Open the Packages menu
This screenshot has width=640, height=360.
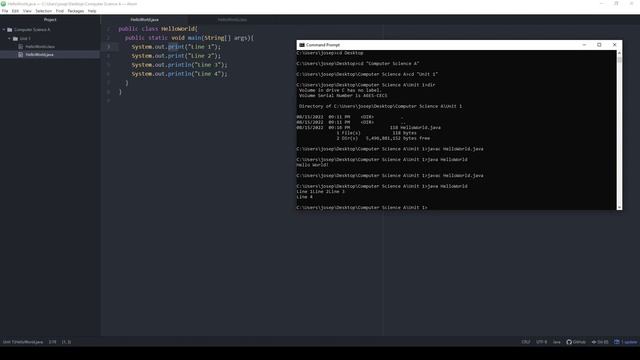tap(76, 11)
